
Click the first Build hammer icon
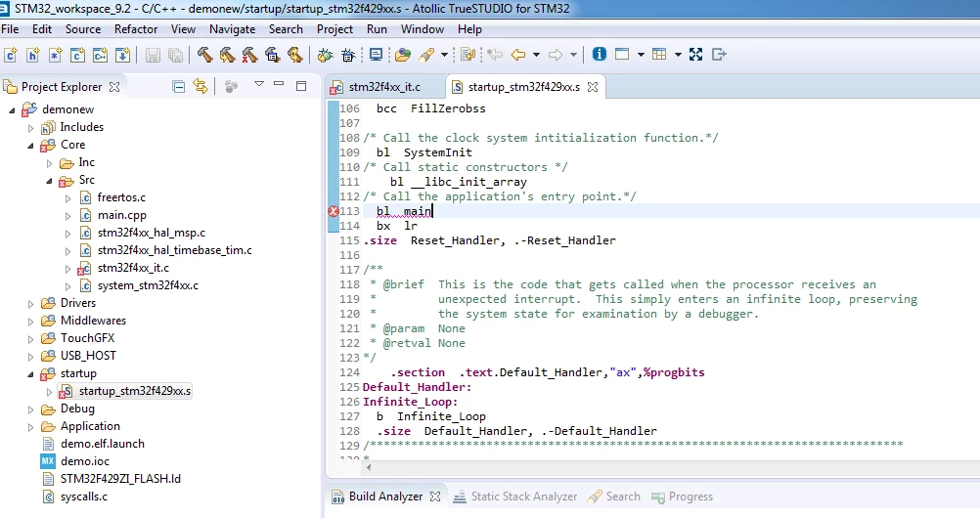[205, 55]
